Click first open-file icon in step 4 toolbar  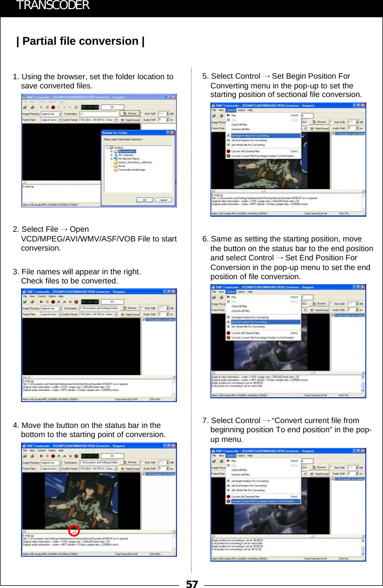point(25,456)
